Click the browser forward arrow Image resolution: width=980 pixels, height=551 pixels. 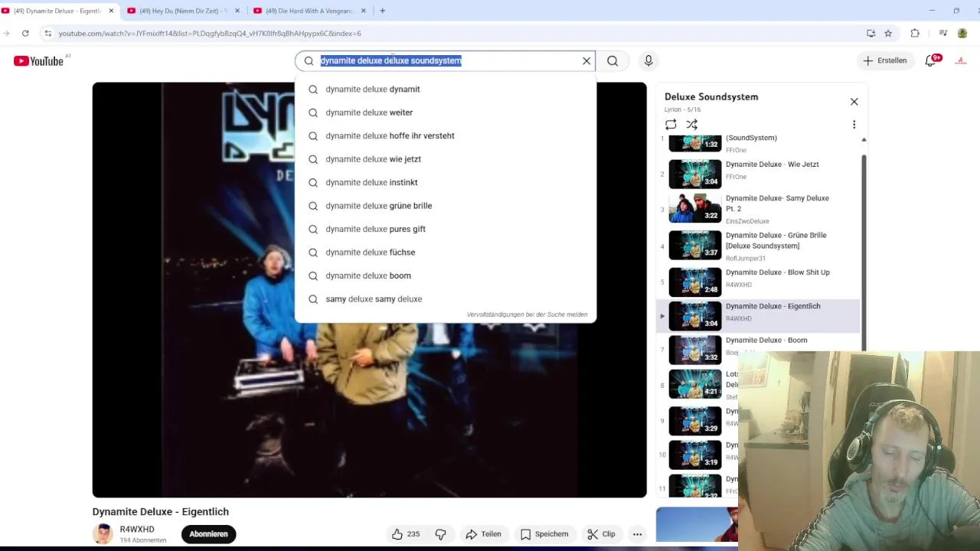[x=5, y=34]
